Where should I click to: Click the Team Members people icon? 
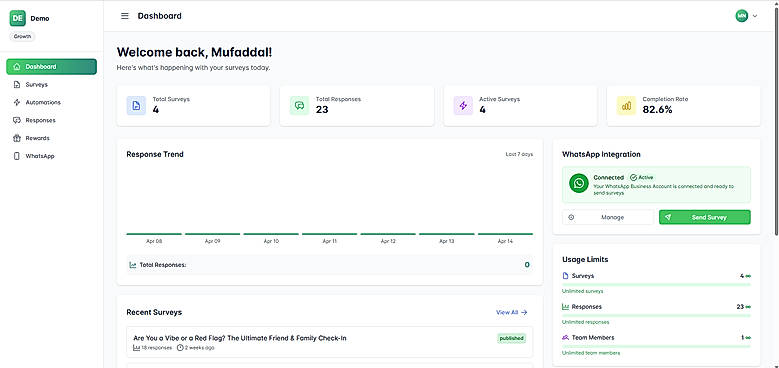click(x=565, y=337)
